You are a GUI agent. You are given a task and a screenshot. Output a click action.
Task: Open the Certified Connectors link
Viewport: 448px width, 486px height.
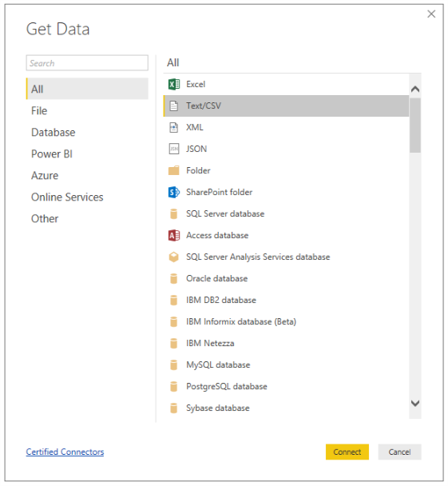[x=65, y=452]
